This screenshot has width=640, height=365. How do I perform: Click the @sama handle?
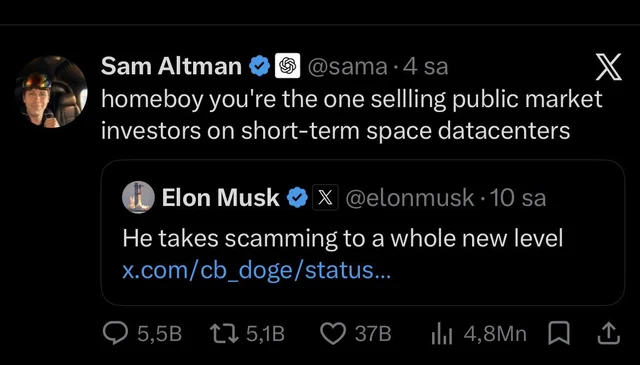[347, 67]
